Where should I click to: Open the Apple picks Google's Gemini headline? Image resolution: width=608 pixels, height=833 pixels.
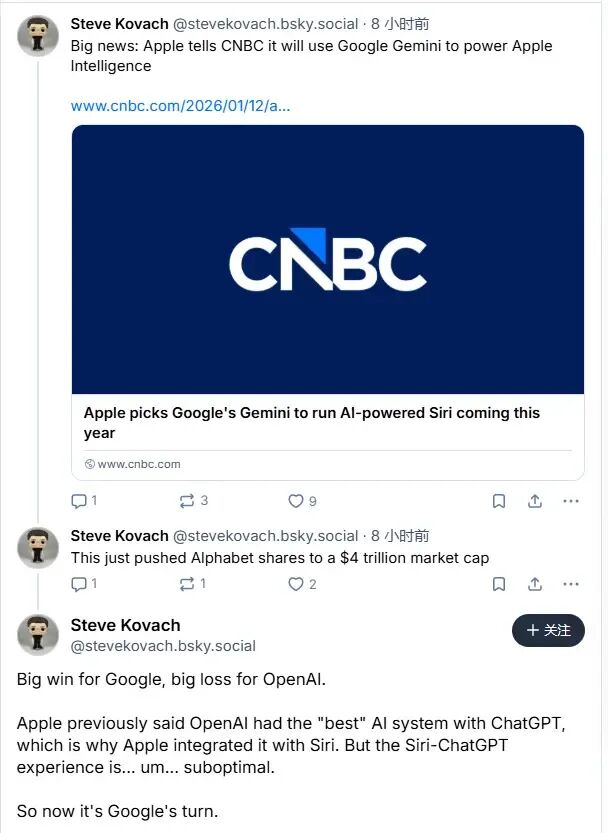(312, 423)
